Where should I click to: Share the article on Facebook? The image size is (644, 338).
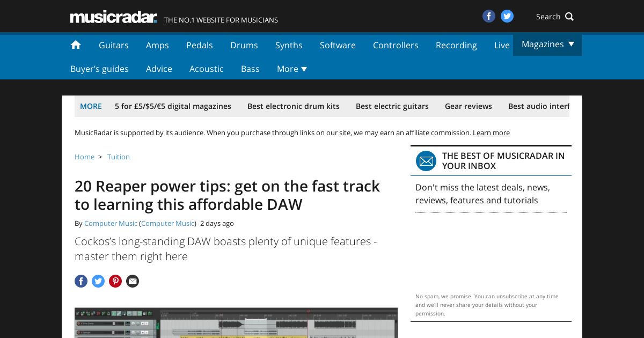coord(81,281)
